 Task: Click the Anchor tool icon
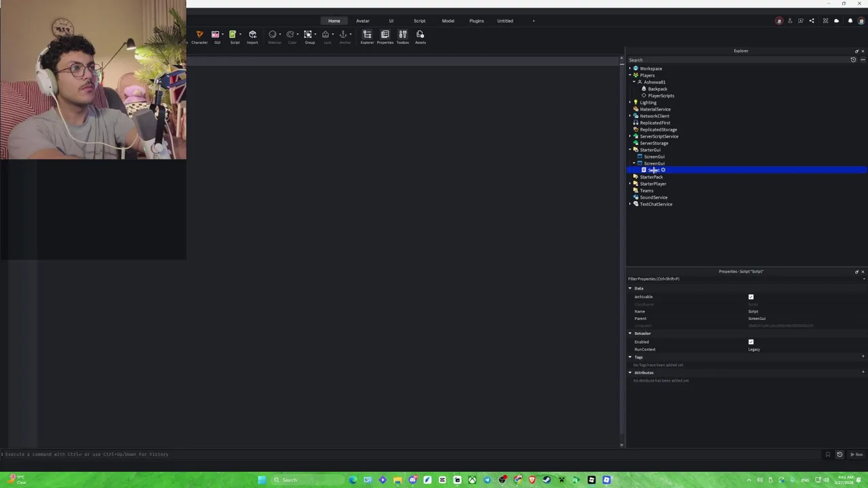pos(343,34)
